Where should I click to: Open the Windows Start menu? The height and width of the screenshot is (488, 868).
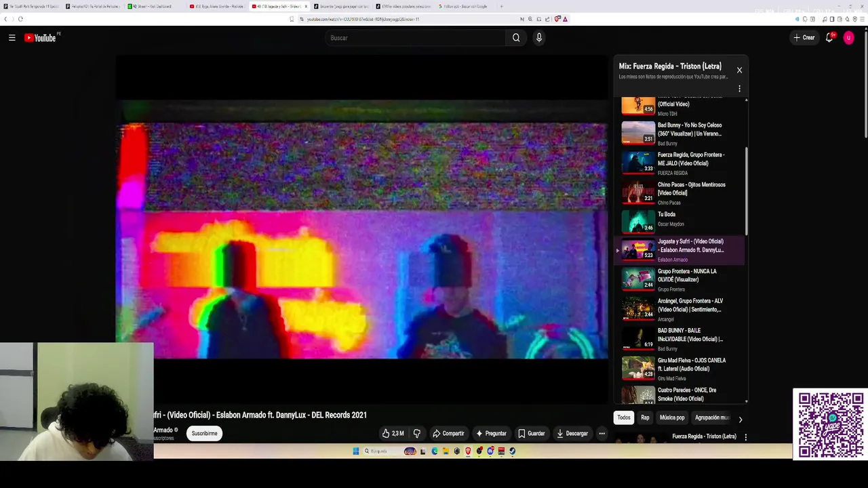[355, 451]
